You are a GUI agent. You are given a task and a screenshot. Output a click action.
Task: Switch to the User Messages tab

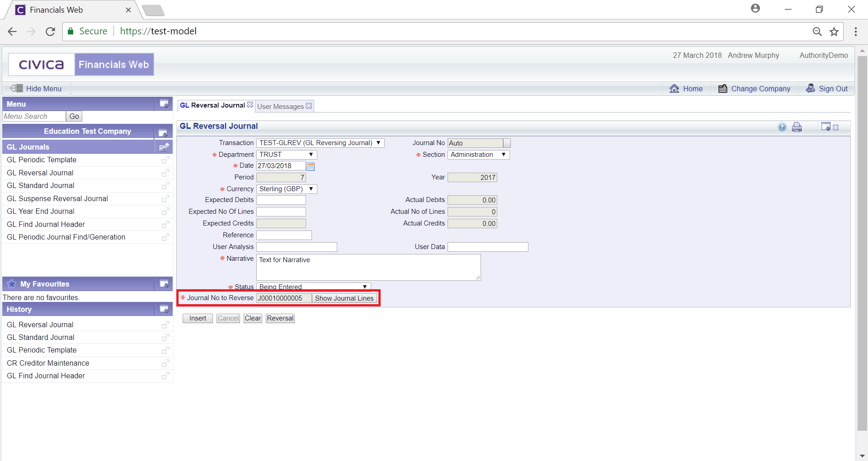[x=280, y=107]
